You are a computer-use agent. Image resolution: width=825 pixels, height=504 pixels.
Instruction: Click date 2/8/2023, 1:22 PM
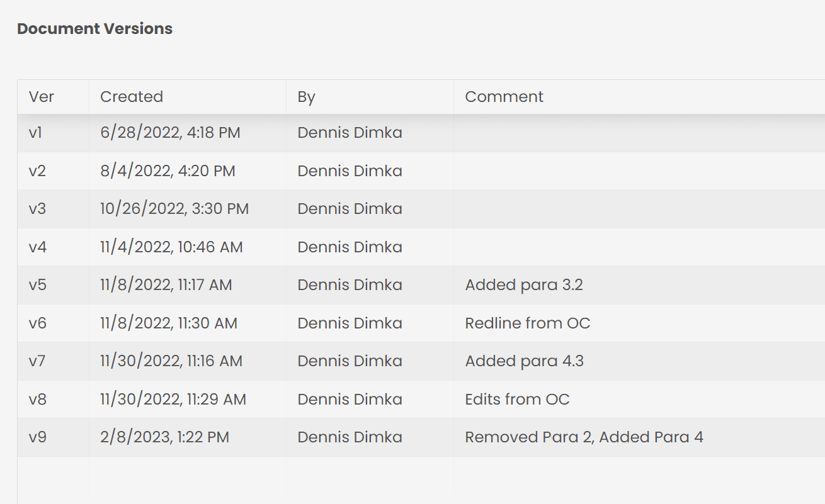[x=165, y=437]
